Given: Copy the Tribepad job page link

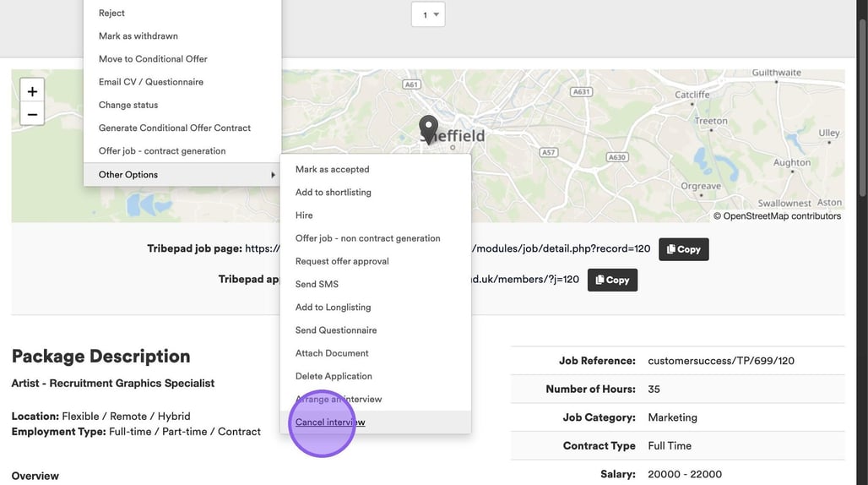Looking at the screenshot, I should (x=683, y=249).
